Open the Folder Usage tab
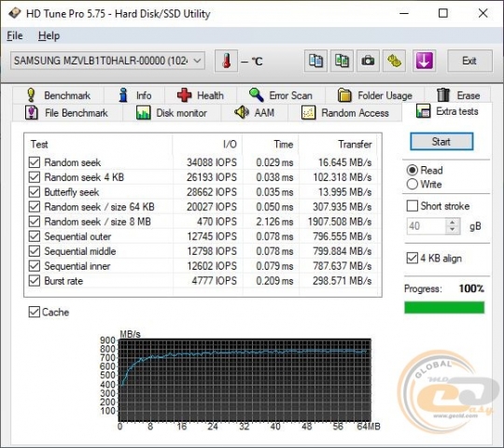 pyautogui.click(x=375, y=95)
